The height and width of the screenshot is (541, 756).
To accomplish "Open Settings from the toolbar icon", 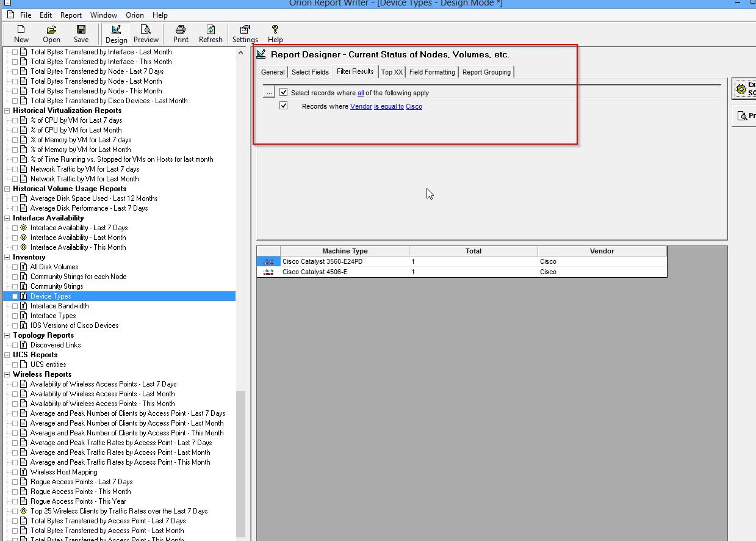I will point(245,29).
